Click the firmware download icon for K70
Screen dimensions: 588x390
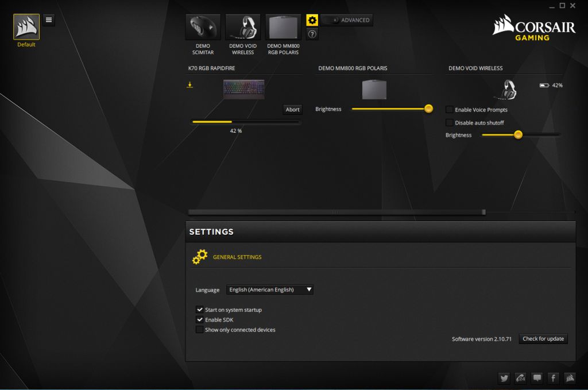[189, 85]
